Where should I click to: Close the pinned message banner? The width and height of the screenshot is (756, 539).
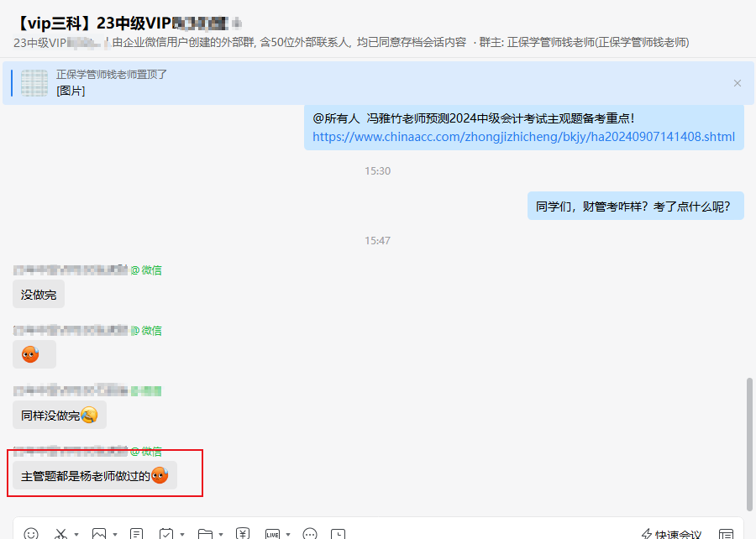click(738, 83)
